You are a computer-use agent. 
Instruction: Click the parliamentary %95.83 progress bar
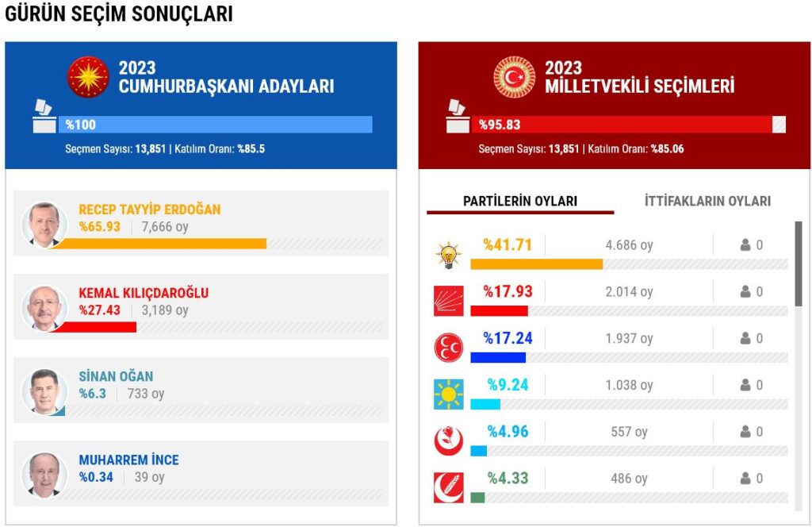pyautogui.click(x=629, y=125)
